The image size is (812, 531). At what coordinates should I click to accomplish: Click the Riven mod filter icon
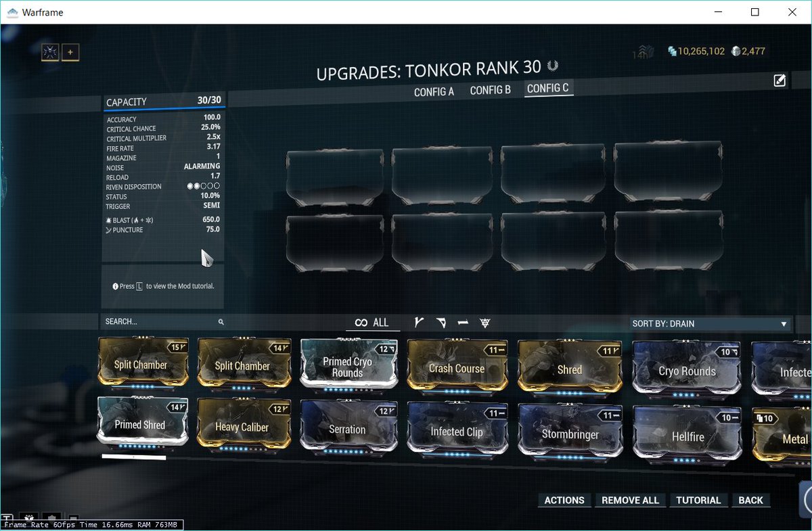[x=484, y=323]
